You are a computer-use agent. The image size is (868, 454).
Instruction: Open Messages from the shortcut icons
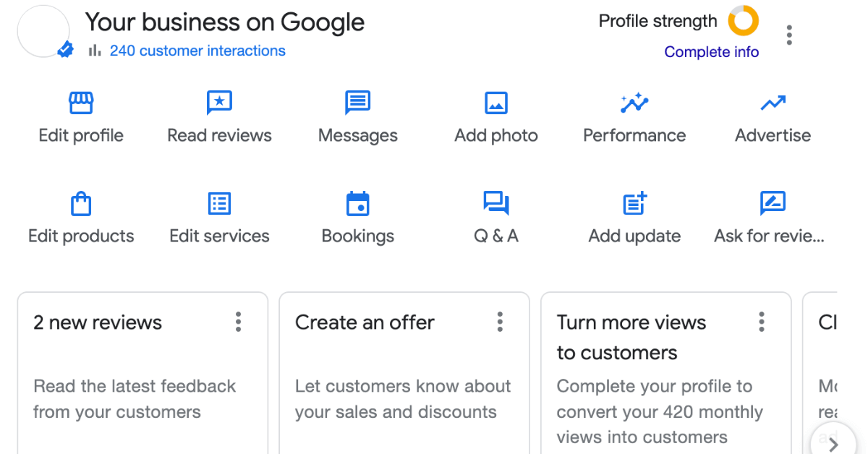(357, 102)
